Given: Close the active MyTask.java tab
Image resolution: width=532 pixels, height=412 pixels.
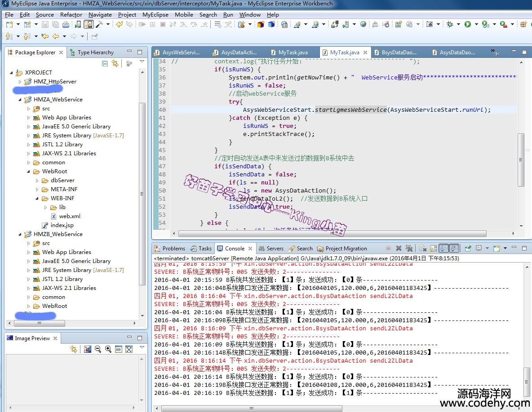Looking at the screenshot, I should (x=365, y=52).
